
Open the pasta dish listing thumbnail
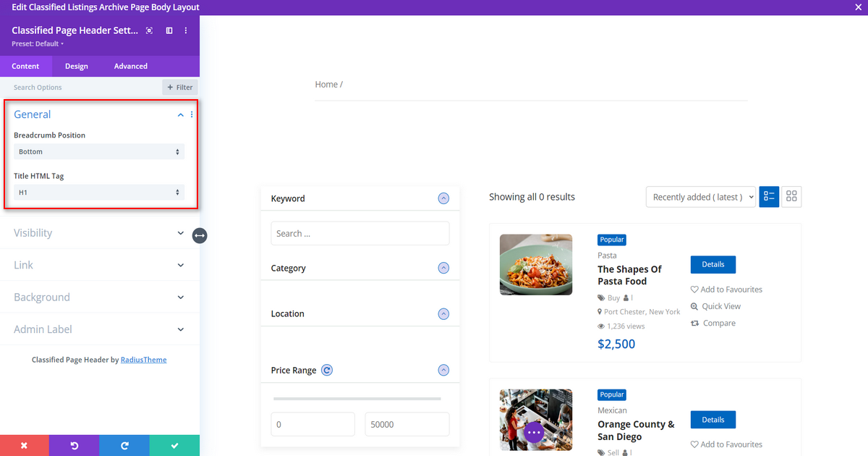pos(536,264)
